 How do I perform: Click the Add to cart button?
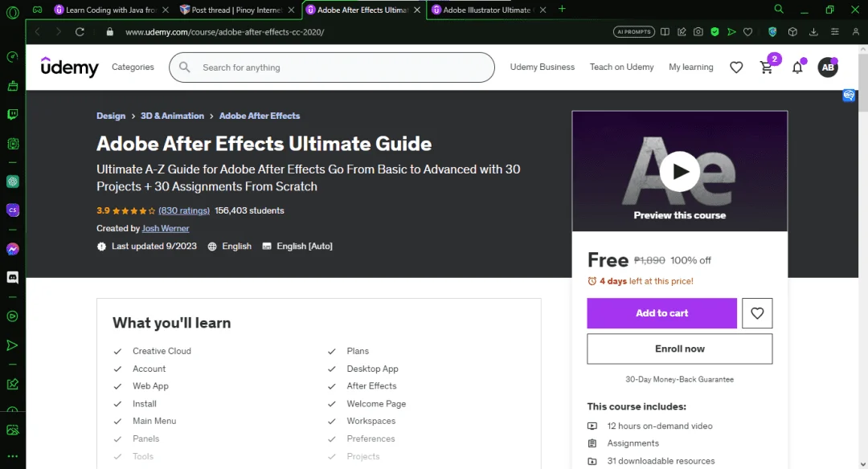click(662, 313)
